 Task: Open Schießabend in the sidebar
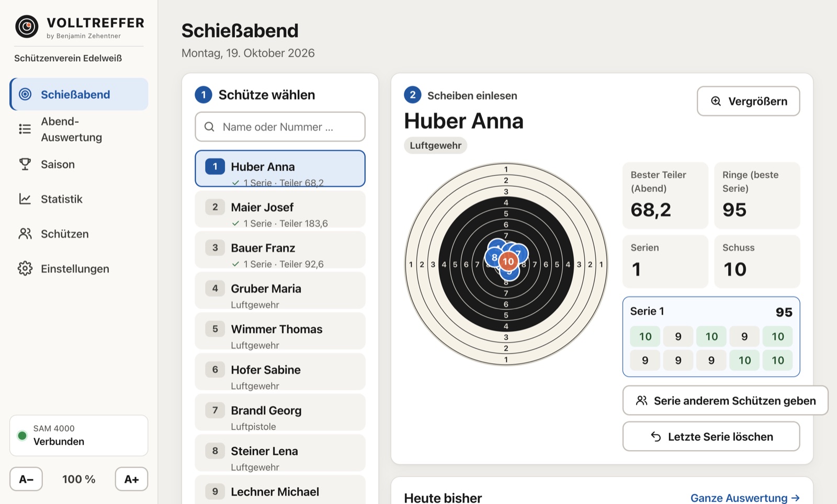click(x=79, y=94)
